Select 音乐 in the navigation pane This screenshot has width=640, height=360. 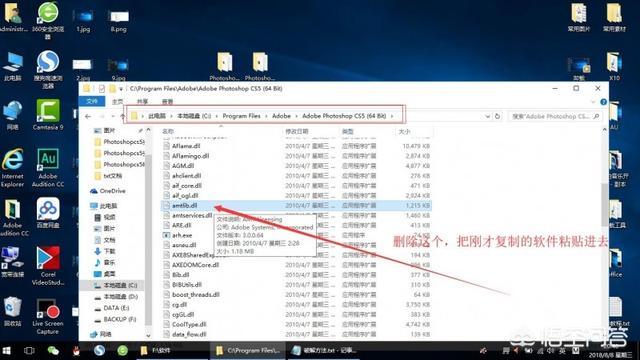[105, 263]
